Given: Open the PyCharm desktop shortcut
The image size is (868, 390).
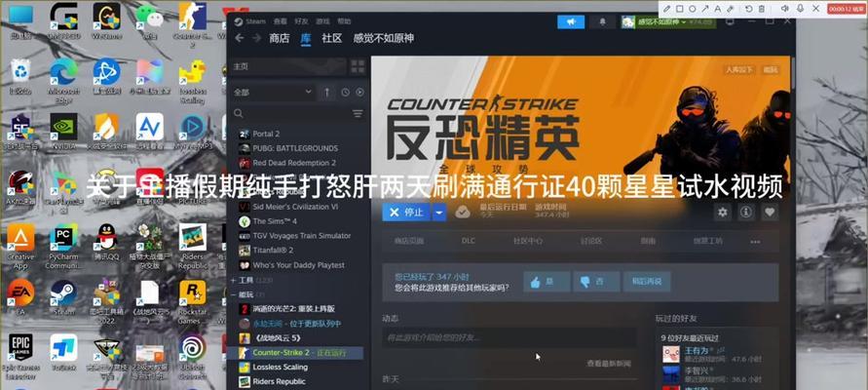Looking at the screenshot, I should click(63, 247).
